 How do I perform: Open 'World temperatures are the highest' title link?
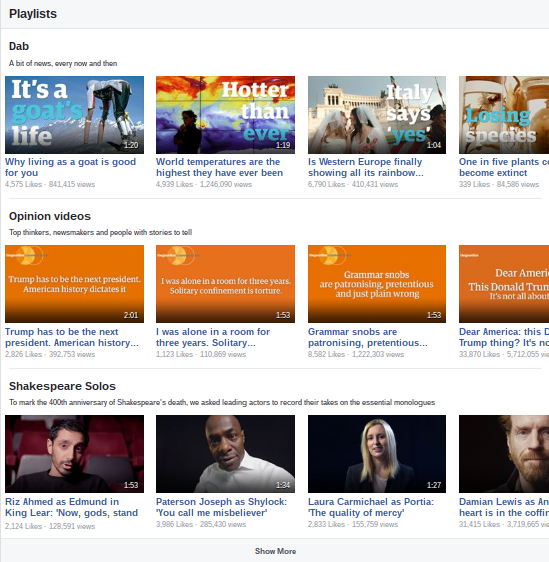pos(219,167)
